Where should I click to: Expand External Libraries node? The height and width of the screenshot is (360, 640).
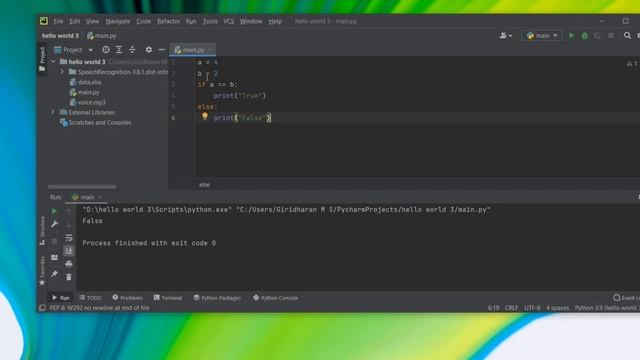(x=53, y=112)
